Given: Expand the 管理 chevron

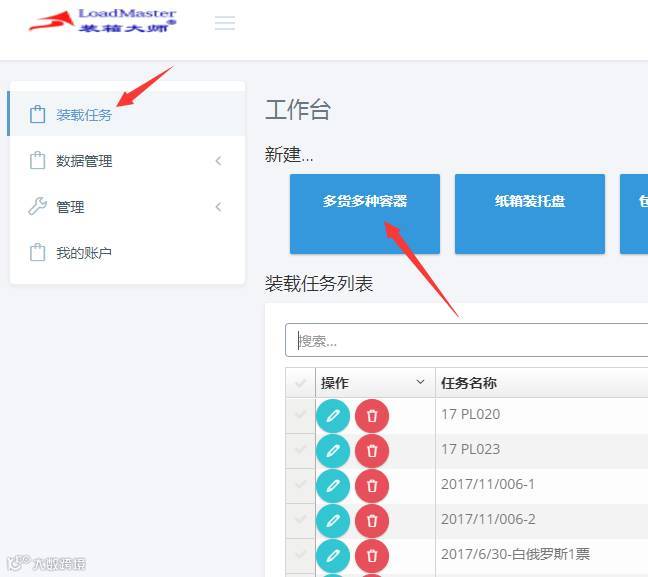Looking at the screenshot, I should 219,207.
